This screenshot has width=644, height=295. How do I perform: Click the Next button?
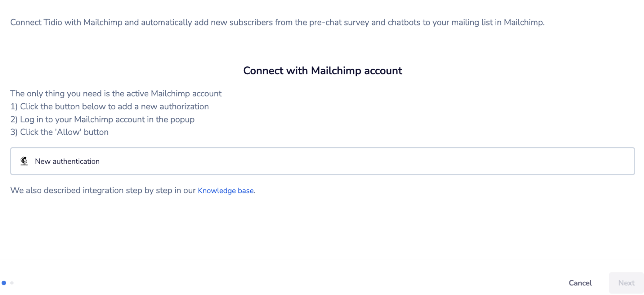click(x=626, y=283)
